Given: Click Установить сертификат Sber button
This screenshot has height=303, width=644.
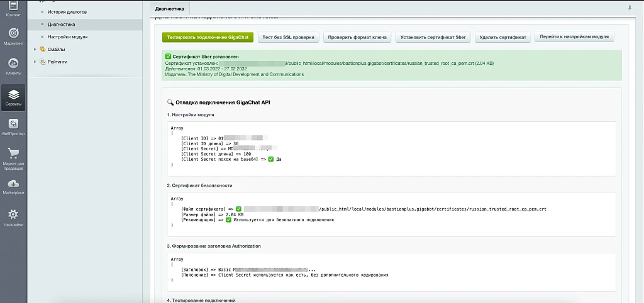Looking at the screenshot, I should pos(433,37).
